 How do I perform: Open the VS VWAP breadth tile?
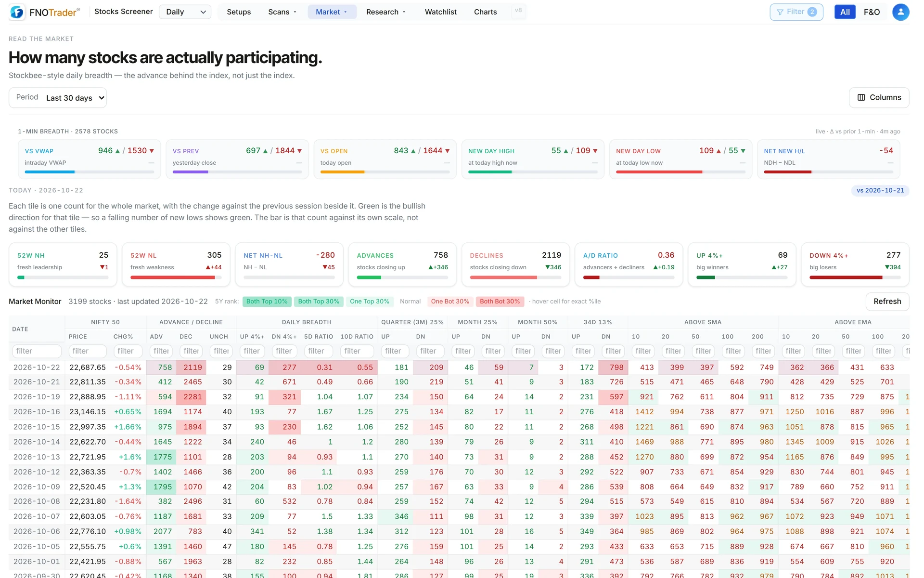pyautogui.click(x=90, y=159)
